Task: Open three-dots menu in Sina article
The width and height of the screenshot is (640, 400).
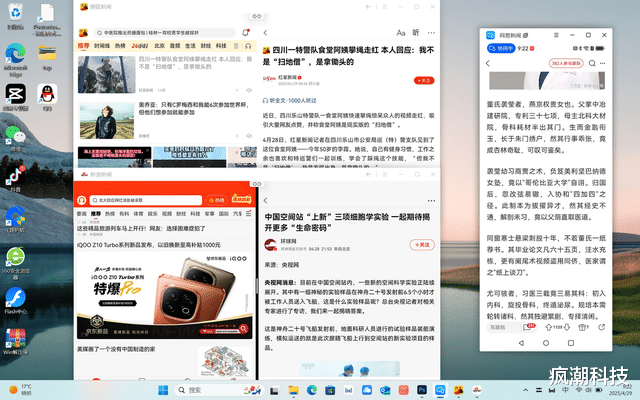Action: (431, 200)
